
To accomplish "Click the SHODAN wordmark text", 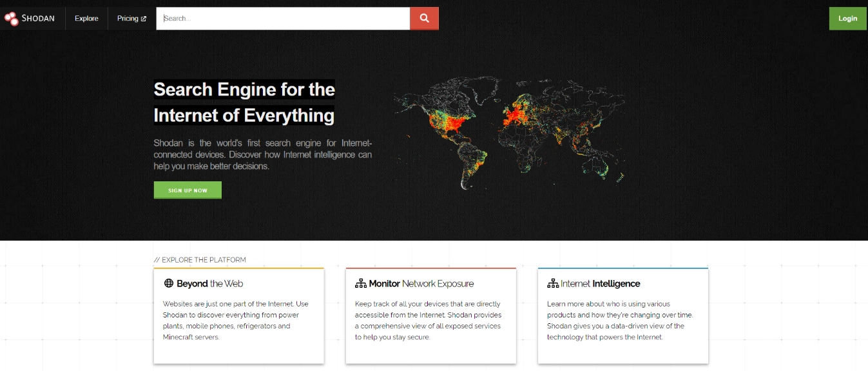I will [38, 19].
